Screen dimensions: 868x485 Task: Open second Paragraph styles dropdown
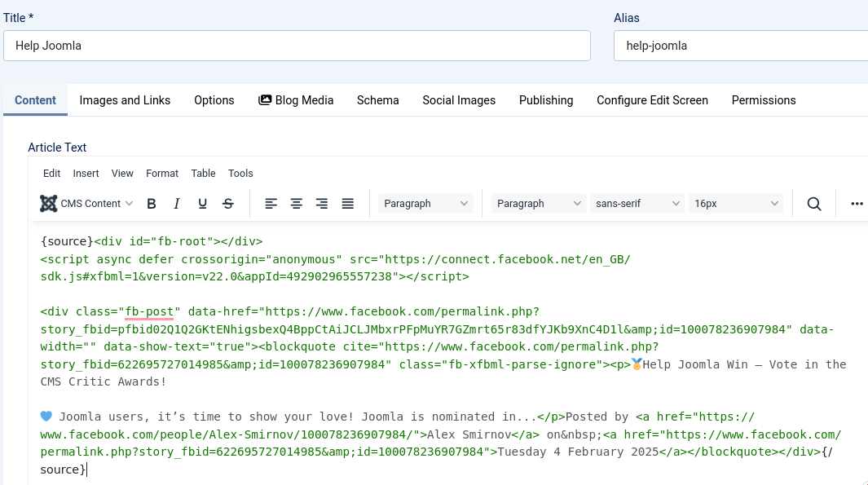(538, 204)
